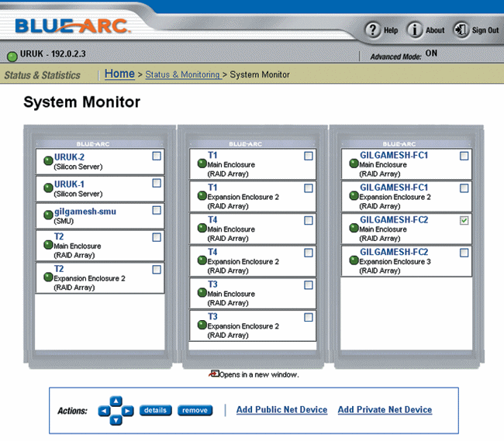
Task: Go to the Home breadcrumb link
Action: 119,74
